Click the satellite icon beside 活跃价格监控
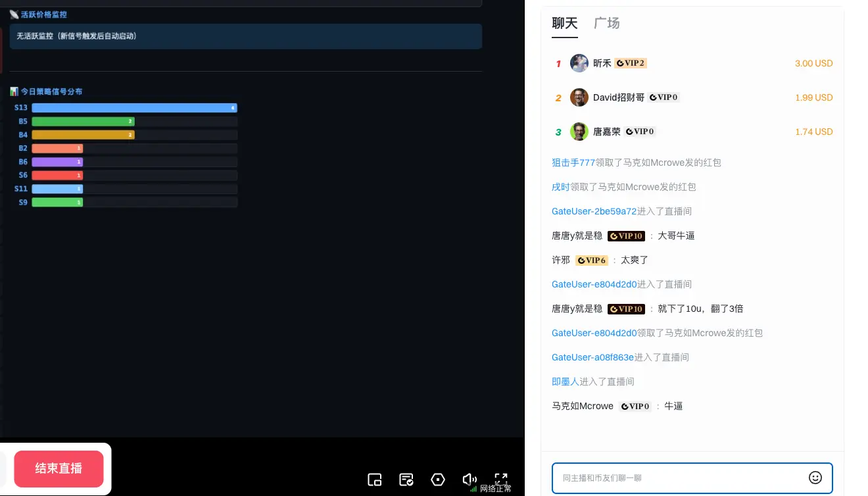Image resolution: width=868 pixels, height=496 pixels. pos(14,14)
